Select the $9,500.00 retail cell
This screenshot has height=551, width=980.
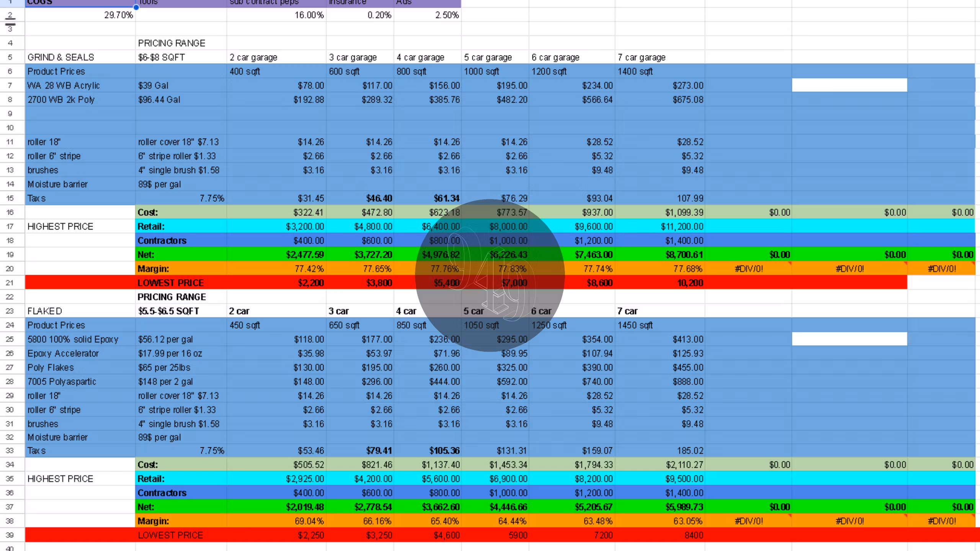[660, 479]
